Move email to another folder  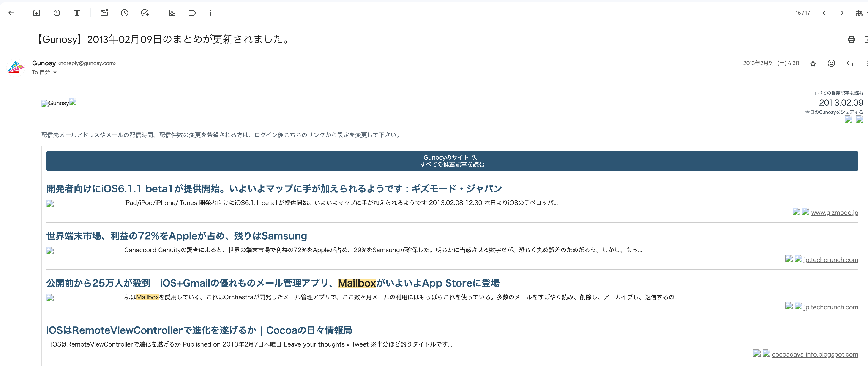pos(172,13)
